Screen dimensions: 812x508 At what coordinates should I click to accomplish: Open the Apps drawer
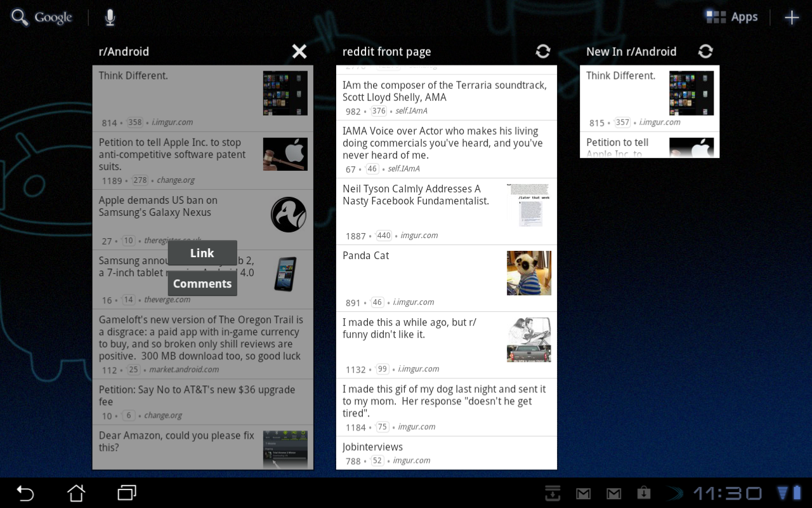coord(731,17)
